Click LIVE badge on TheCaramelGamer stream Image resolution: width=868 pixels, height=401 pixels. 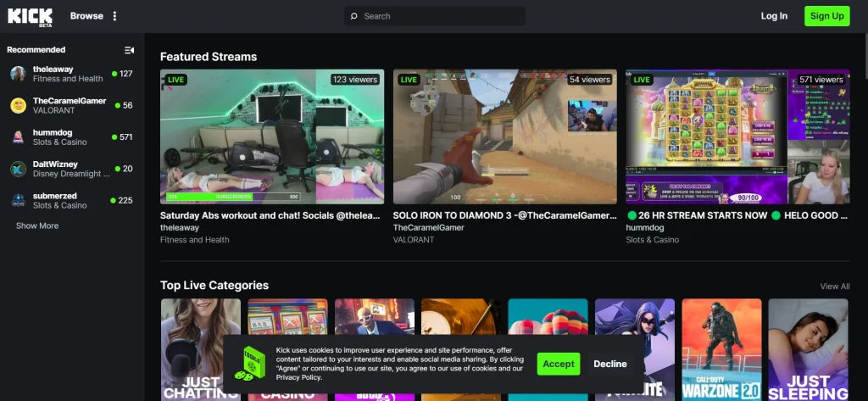pyautogui.click(x=409, y=80)
